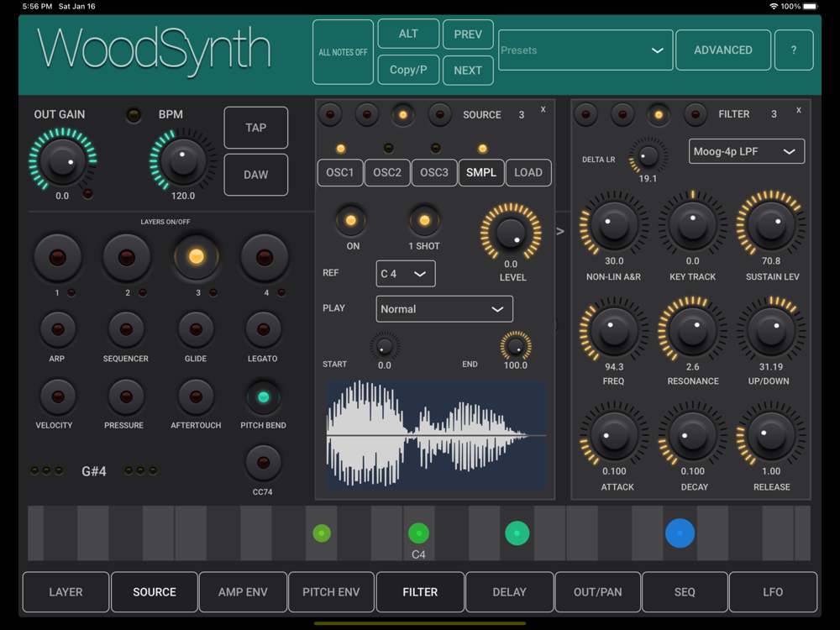Viewport: 840px width, 630px height.
Task: Adjust the RESONANCE knob
Action: pyautogui.click(x=693, y=330)
